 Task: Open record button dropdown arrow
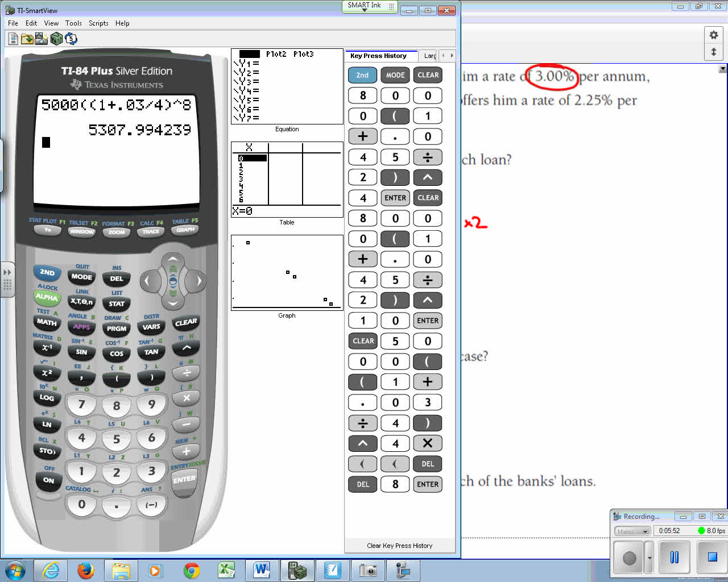pyautogui.click(x=650, y=558)
